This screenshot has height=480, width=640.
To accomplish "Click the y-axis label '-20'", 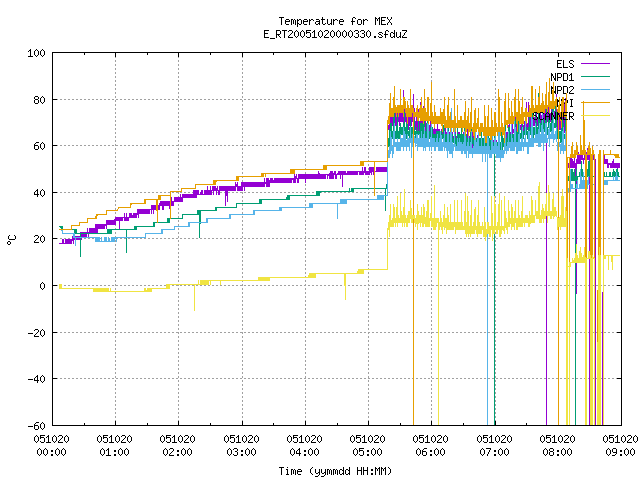I will click(x=36, y=333).
